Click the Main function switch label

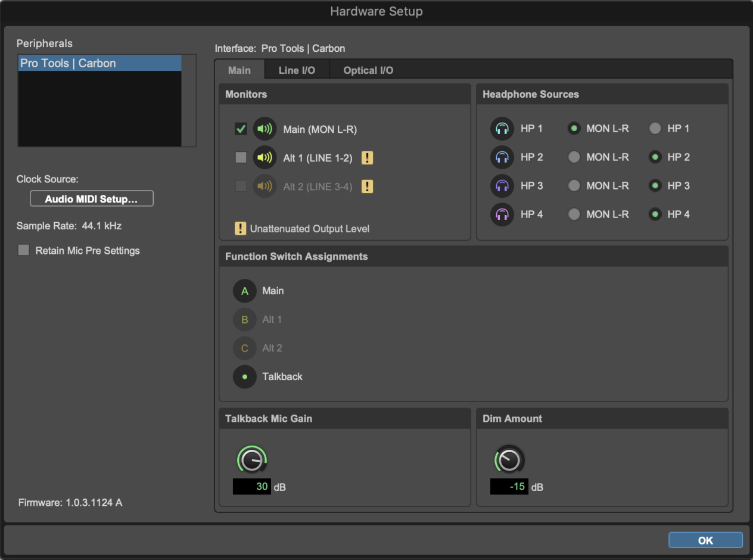[x=273, y=291]
